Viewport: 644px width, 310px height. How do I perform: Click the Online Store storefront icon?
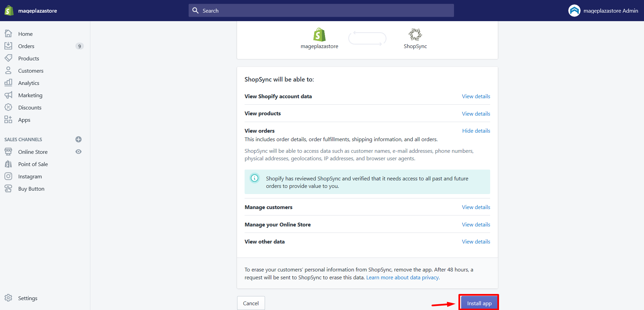9,151
